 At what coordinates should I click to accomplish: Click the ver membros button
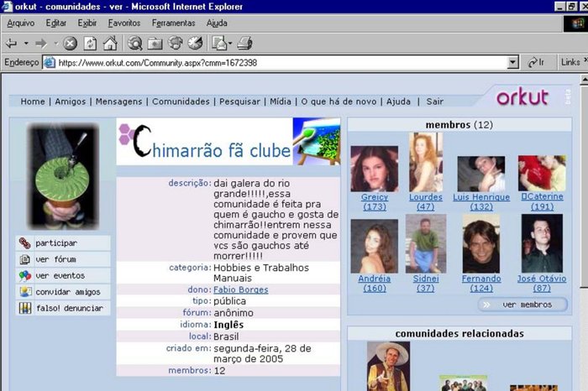click(x=522, y=305)
